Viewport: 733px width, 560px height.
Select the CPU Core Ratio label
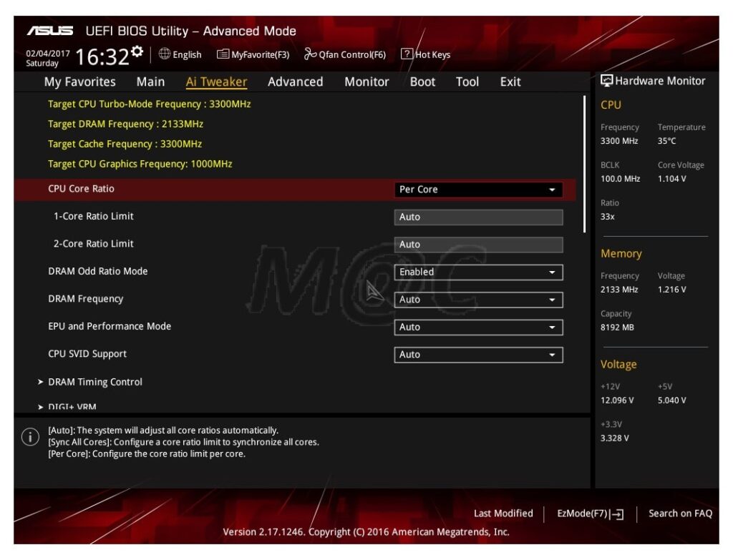81,189
